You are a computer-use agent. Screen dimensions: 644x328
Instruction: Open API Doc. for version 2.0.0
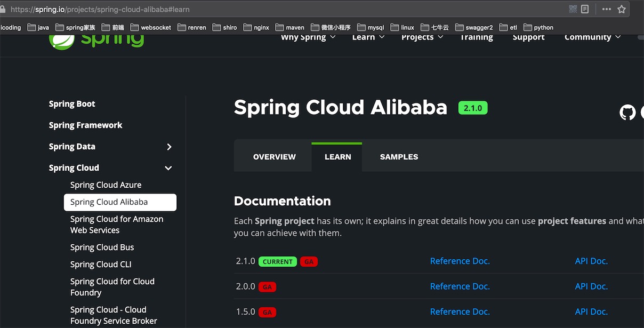tap(591, 286)
